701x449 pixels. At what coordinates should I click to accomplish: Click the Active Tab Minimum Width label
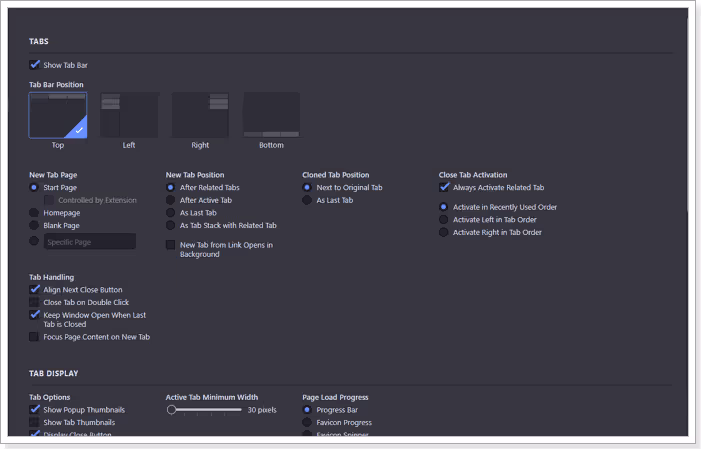click(212, 397)
